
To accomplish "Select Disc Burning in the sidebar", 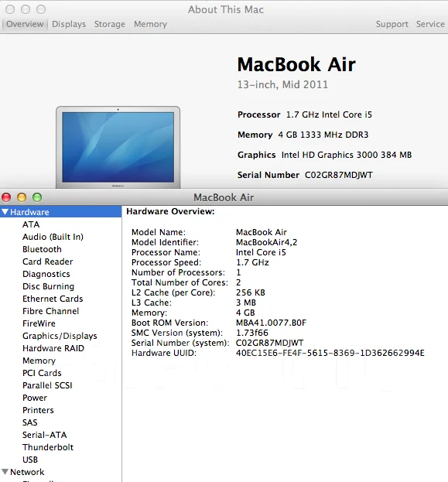I will click(48, 286).
